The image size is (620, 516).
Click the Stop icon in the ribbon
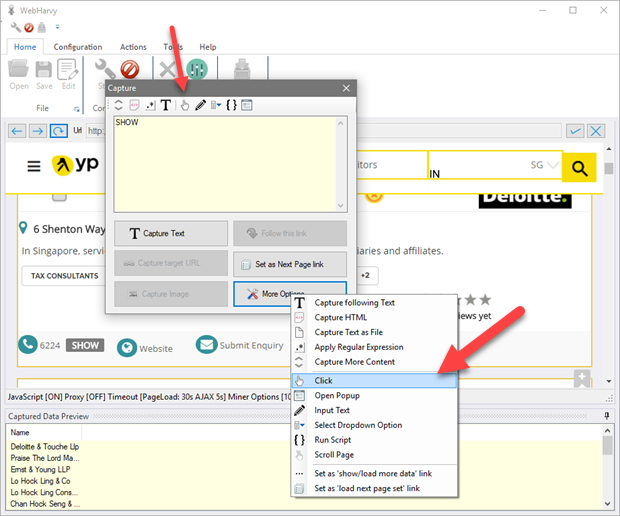click(x=129, y=69)
